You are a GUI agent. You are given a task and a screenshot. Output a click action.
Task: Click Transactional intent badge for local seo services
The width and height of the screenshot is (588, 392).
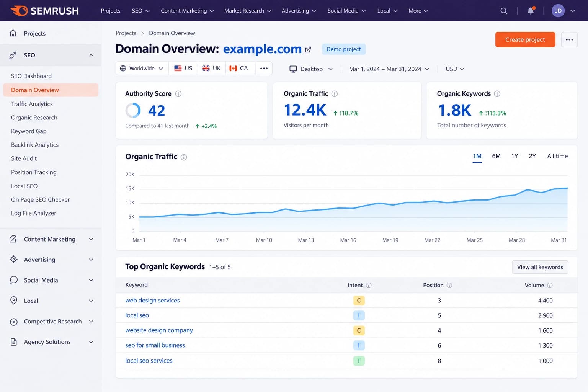pyautogui.click(x=359, y=361)
